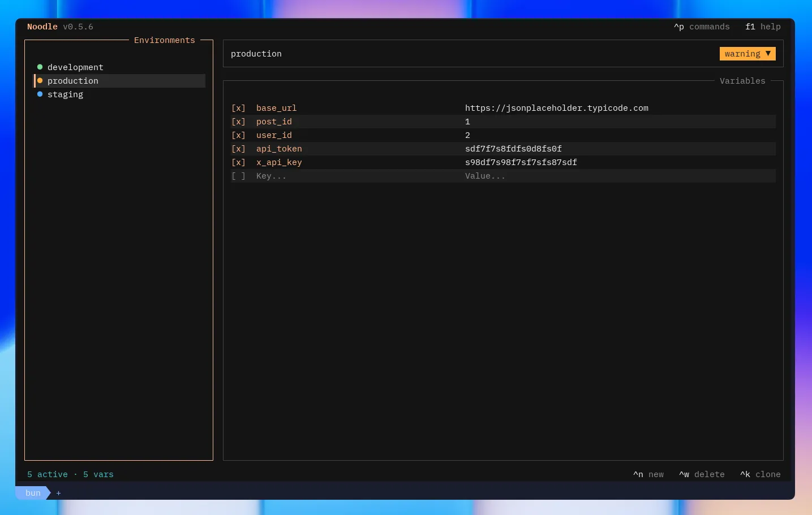This screenshot has width=812, height=515.
Task: Open the ^p commands palette
Action: 702,27
